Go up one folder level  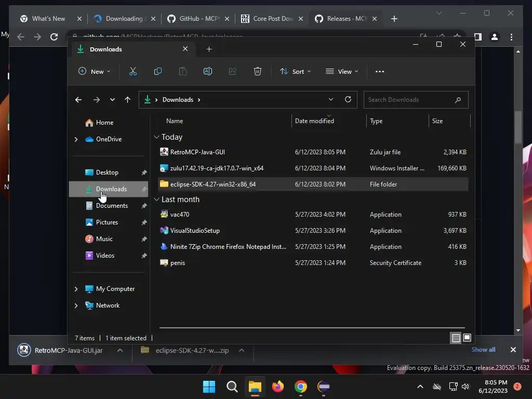tap(127, 100)
